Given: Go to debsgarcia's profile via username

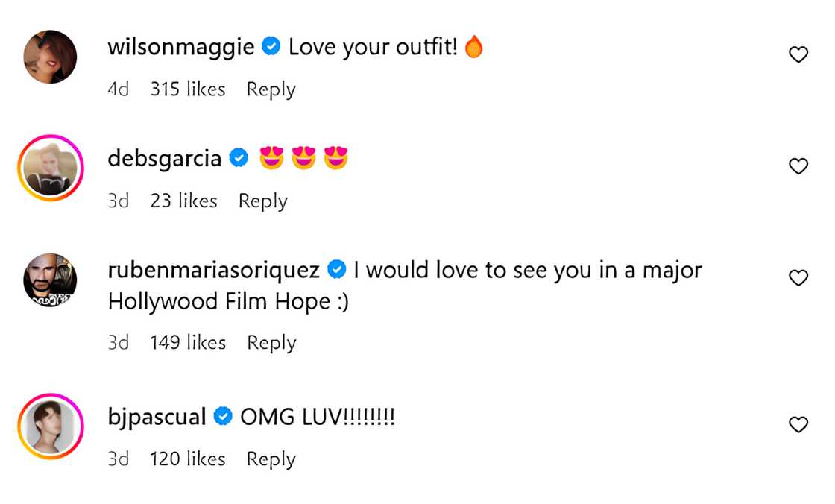Looking at the screenshot, I should [x=164, y=158].
